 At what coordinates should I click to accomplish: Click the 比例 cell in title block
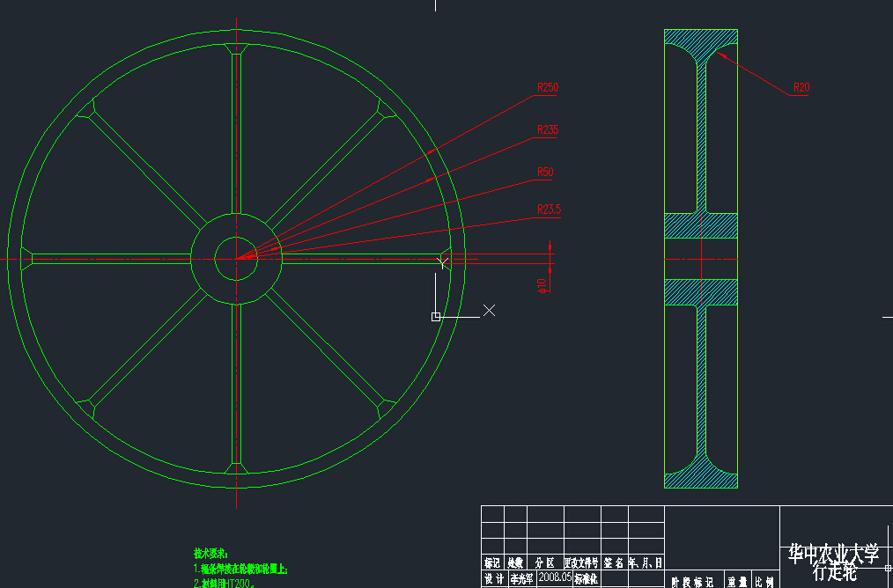click(765, 583)
